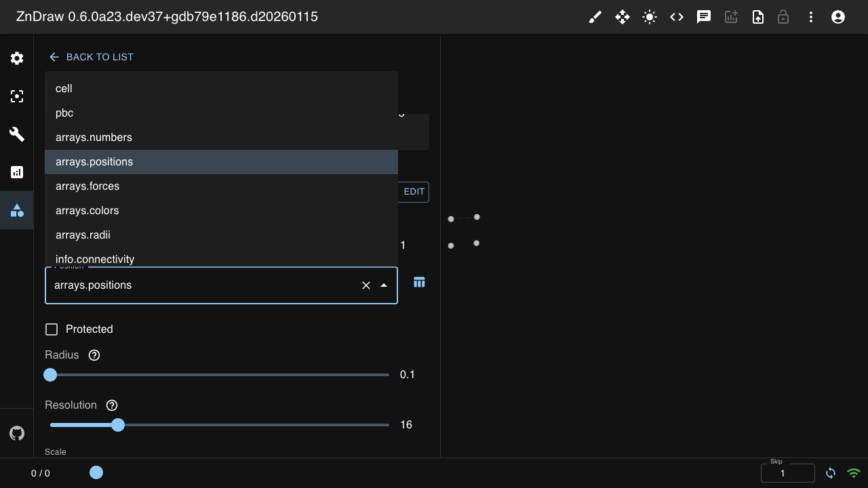
Task: Go back via BACK TO LIST link
Action: 91,57
